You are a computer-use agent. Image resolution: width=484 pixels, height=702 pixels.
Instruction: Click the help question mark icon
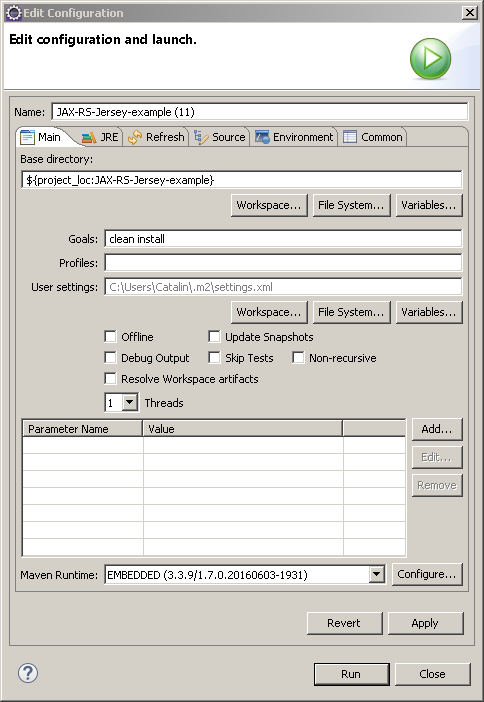28,673
